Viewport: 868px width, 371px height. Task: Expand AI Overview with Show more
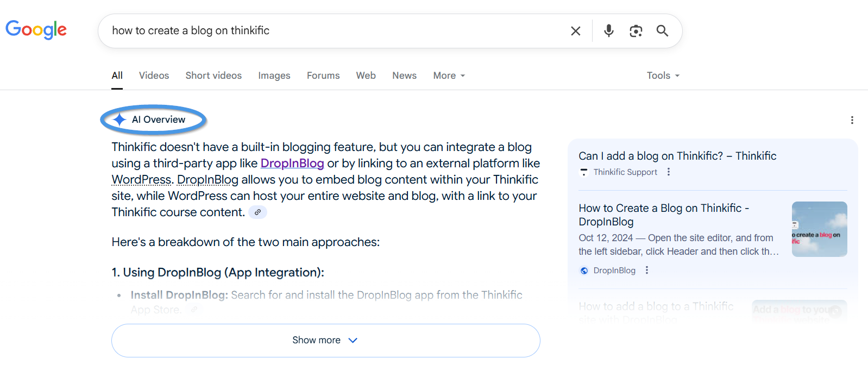click(326, 341)
